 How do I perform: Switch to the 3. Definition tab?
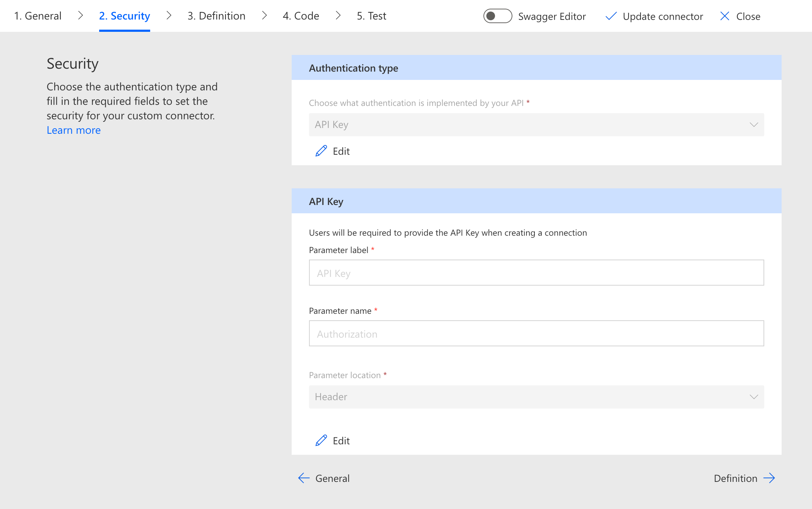pos(216,16)
